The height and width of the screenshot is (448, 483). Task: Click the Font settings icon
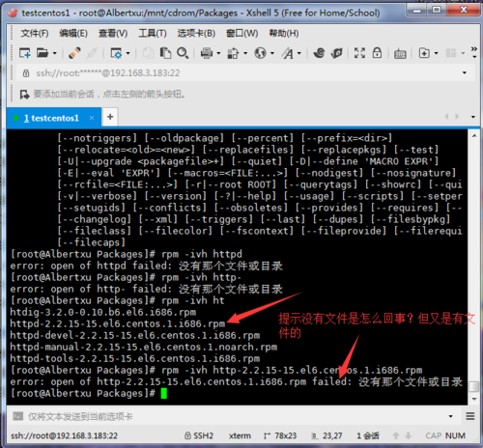pos(288,53)
